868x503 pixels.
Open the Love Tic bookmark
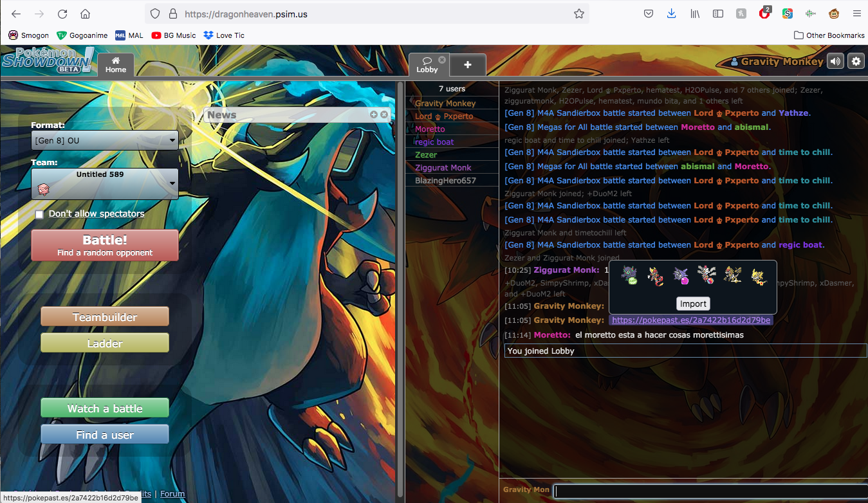pos(224,35)
